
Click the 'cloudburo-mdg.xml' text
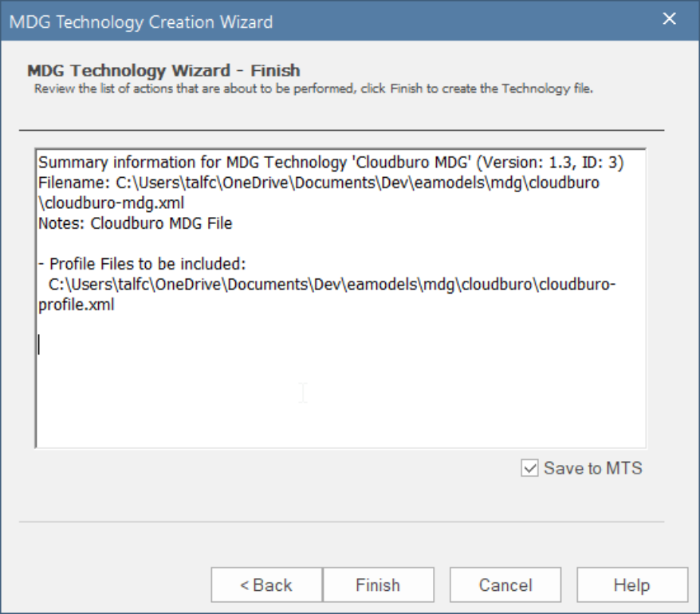[x=110, y=203]
